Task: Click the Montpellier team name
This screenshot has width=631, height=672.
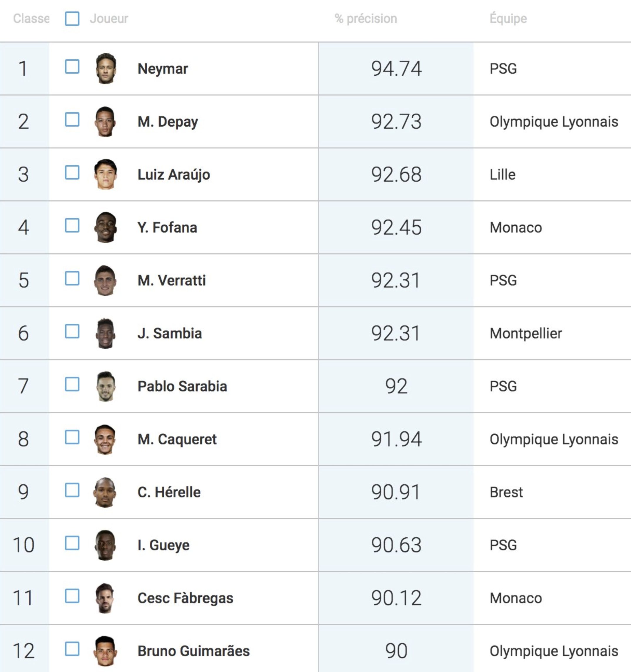Action: click(x=526, y=333)
